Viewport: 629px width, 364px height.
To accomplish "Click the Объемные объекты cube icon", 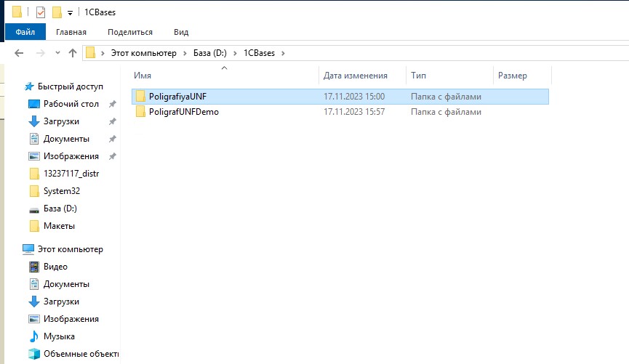I will 34,354.
